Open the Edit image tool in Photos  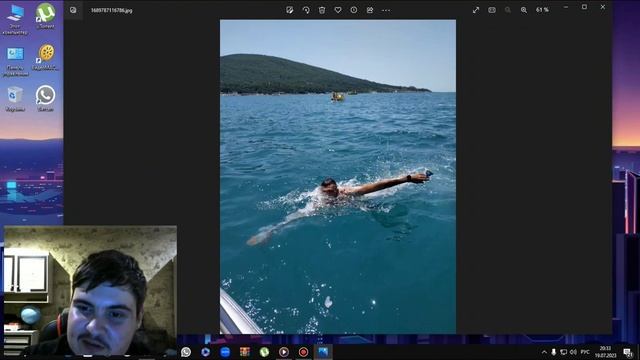click(289, 10)
